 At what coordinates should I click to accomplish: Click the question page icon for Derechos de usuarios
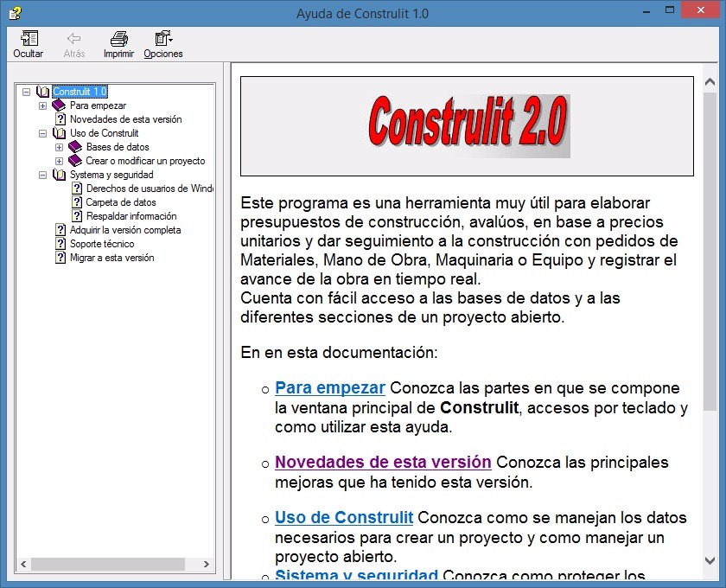click(x=77, y=189)
